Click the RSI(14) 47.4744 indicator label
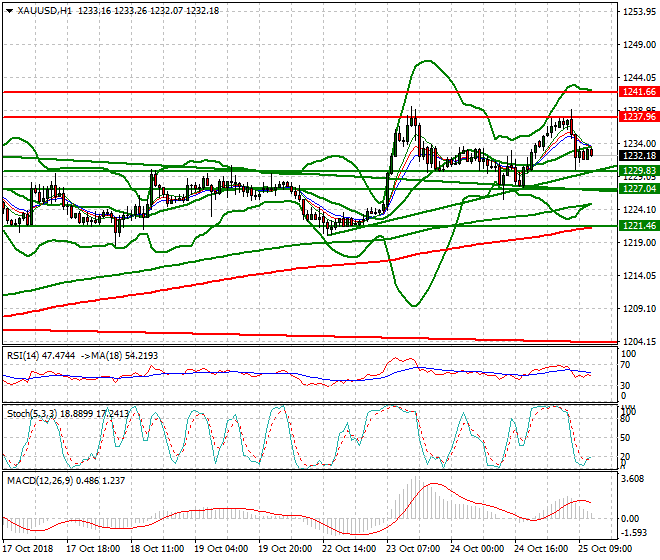This screenshot has height=560, width=660. pos(41,356)
